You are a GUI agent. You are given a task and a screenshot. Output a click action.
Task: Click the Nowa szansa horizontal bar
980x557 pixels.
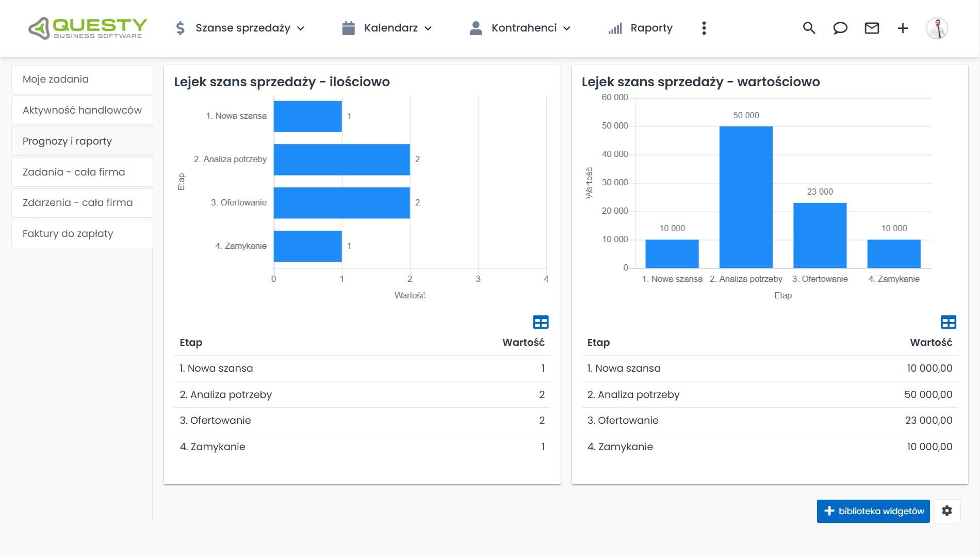[x=308, y=116]
